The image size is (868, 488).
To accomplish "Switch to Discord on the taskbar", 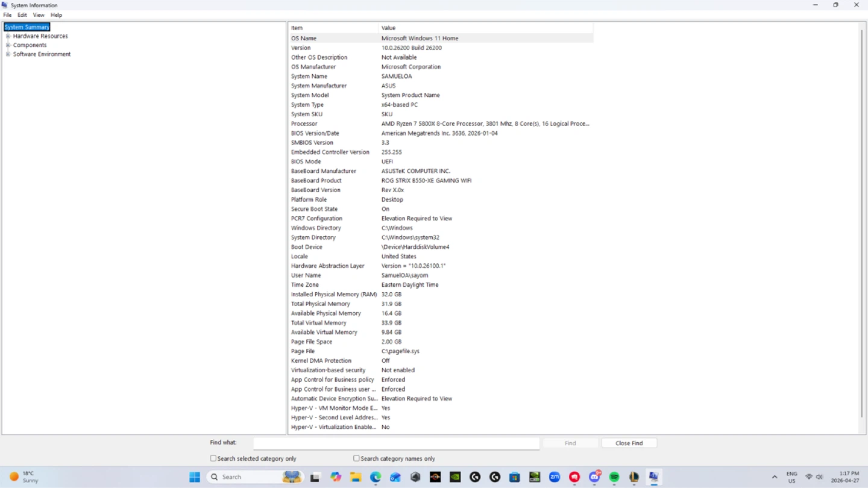I will (594, 477).
